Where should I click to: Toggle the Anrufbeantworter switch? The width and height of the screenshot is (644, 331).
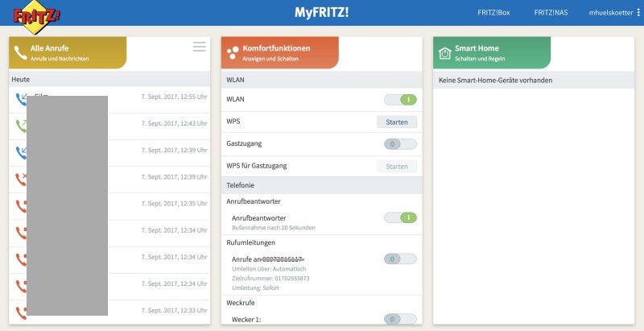pos(400,217)
